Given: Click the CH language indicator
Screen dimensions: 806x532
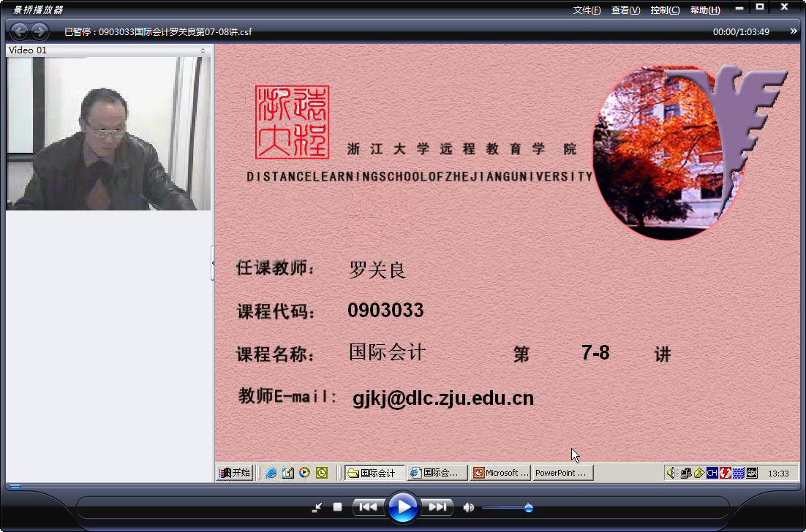Looking at the screenshot, I should (x=712, y=473).
